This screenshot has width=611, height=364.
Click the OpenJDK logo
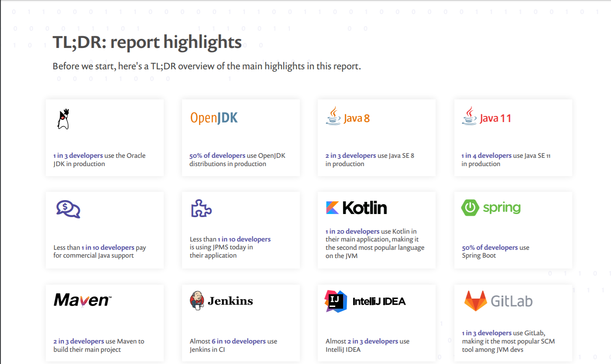point(214,118)
